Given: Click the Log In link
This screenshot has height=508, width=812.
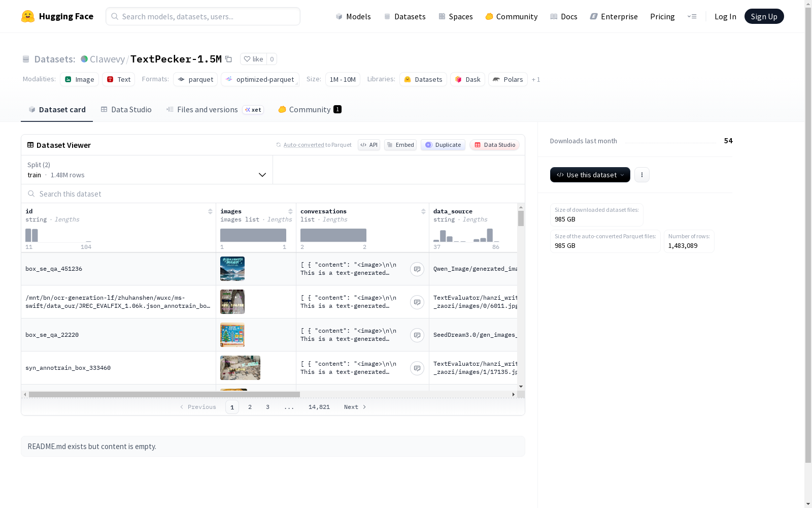Looking at the screenshot, I should point(725,16).
